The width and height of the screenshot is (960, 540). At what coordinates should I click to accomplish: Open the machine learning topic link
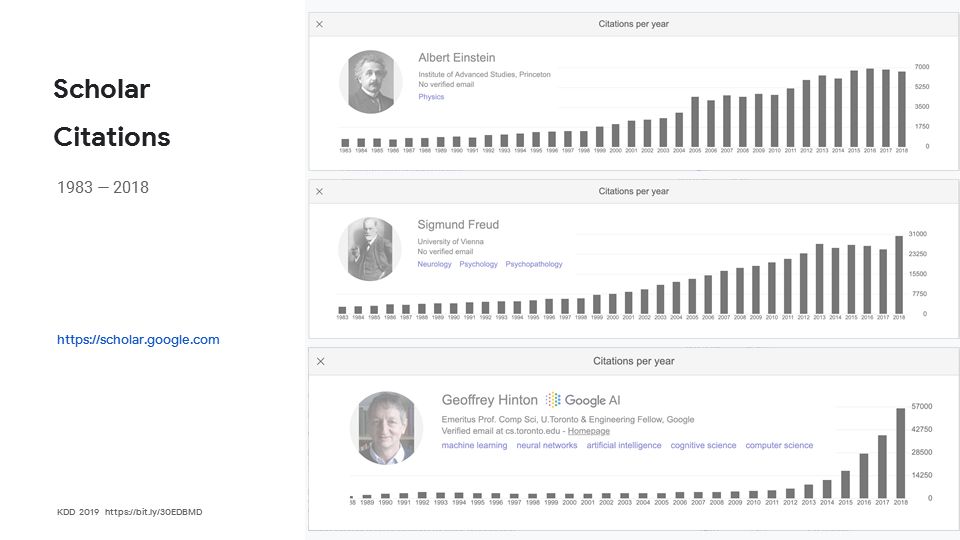click(474, 446)
